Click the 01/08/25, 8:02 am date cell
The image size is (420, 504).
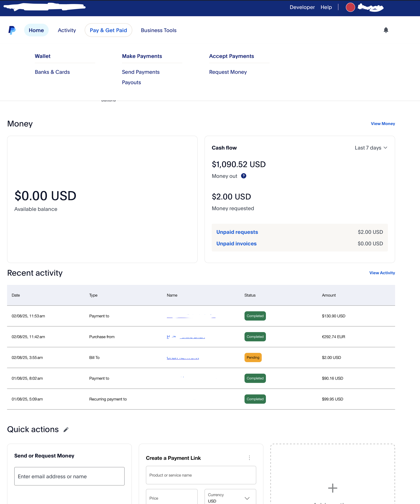(27, 379)
